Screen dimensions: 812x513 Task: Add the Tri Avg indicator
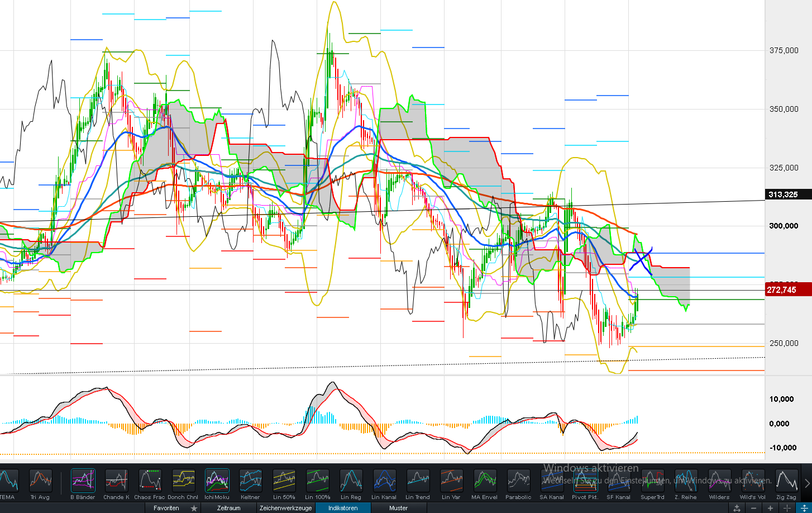pos(40,484)
